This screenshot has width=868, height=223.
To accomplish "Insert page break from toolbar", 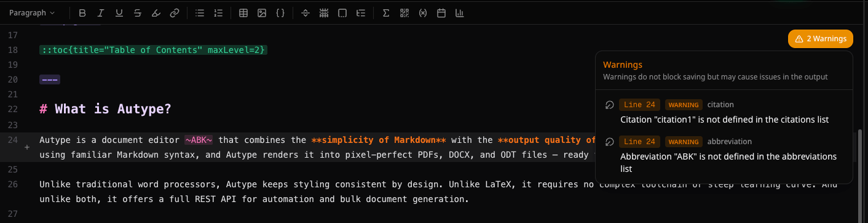I will tap(324, 12).
